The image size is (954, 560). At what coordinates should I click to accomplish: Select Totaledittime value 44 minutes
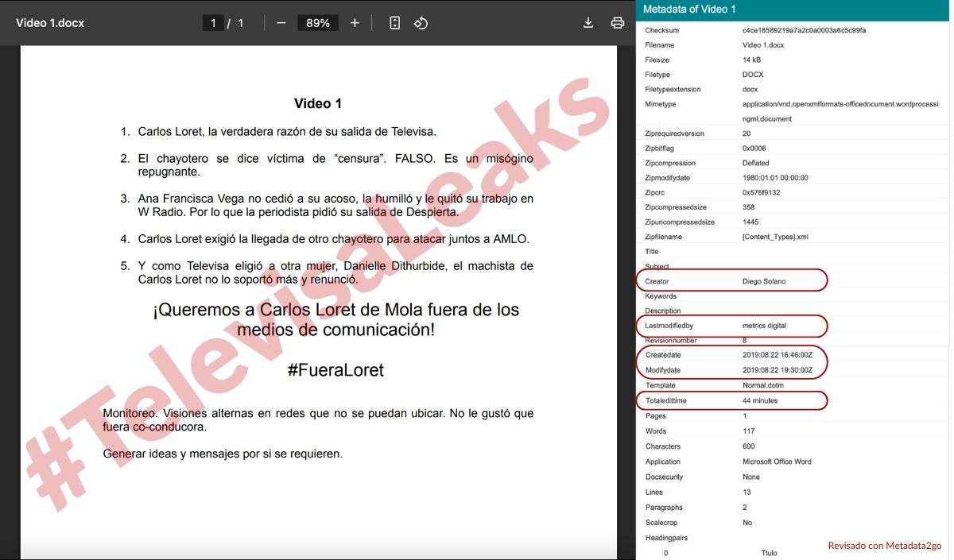click(760, 401)
